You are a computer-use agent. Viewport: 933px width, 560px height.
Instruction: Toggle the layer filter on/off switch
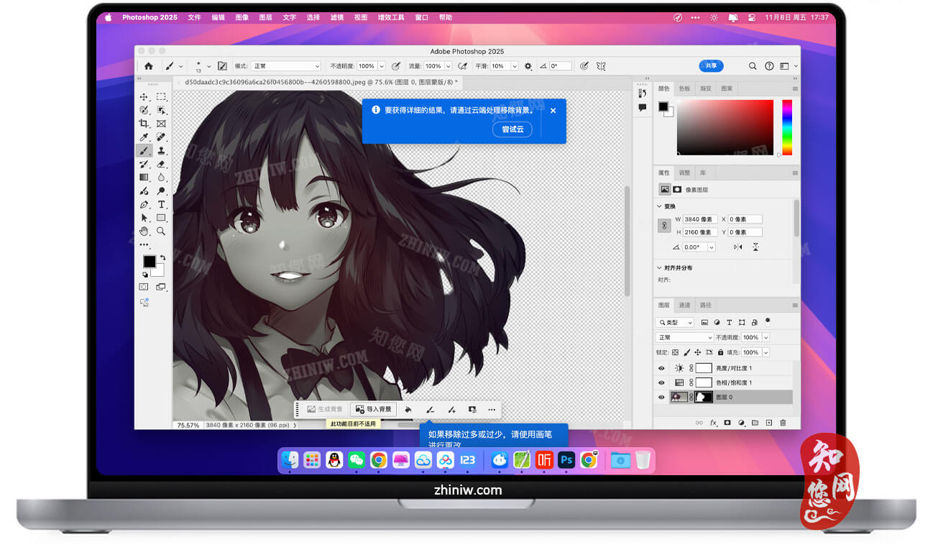click(x=768, y=321)
